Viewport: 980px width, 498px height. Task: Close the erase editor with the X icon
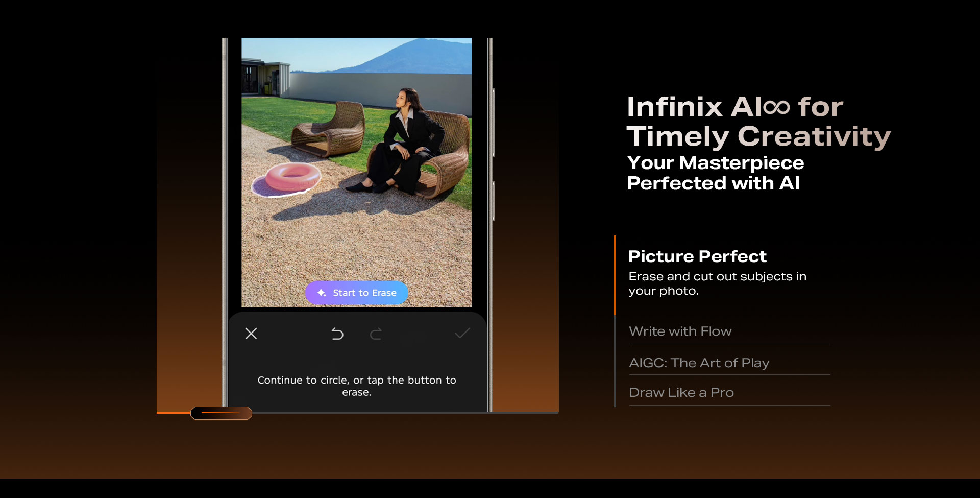[251, 334]
